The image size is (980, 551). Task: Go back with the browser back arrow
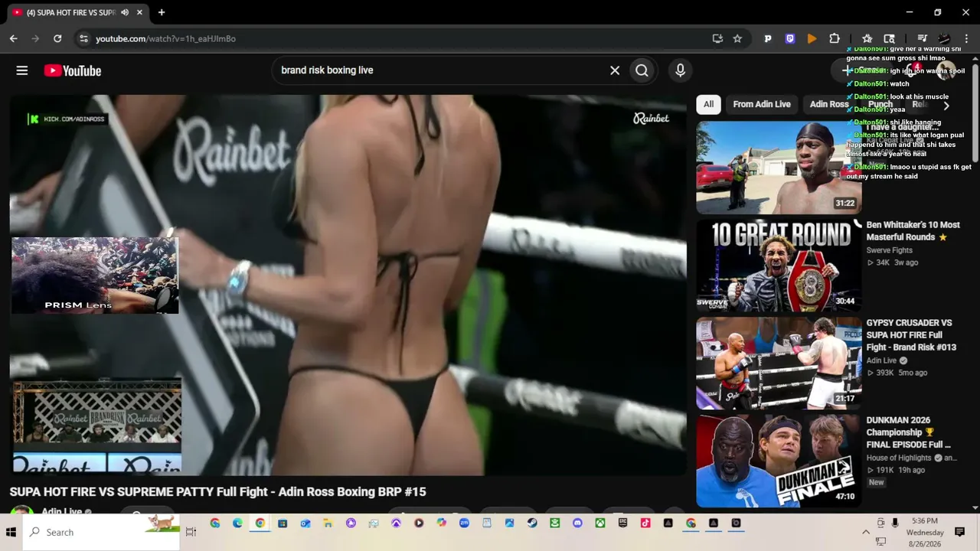[14, 38]
